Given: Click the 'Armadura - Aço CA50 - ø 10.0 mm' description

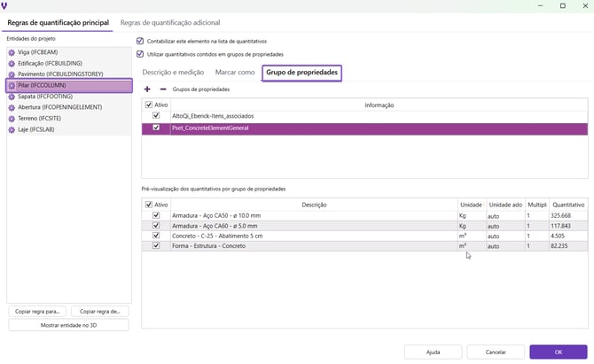Looking at the screenshot, I should [216, 216].
